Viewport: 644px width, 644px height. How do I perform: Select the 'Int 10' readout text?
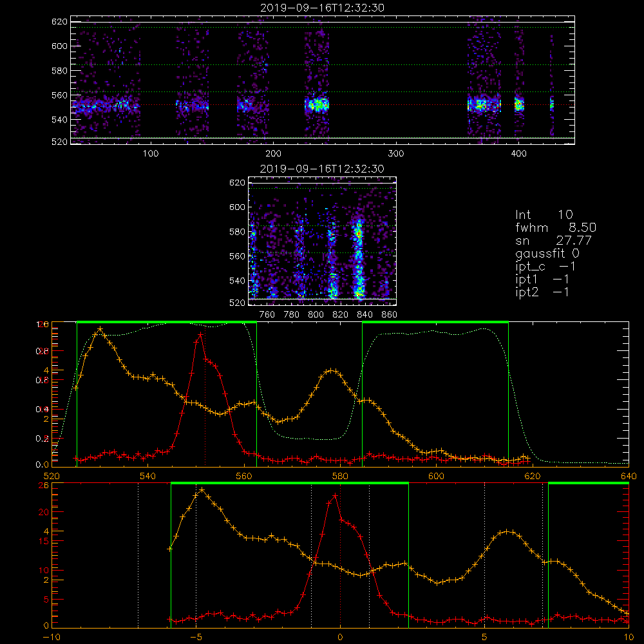pyautogui.click(x=544, y=215)
